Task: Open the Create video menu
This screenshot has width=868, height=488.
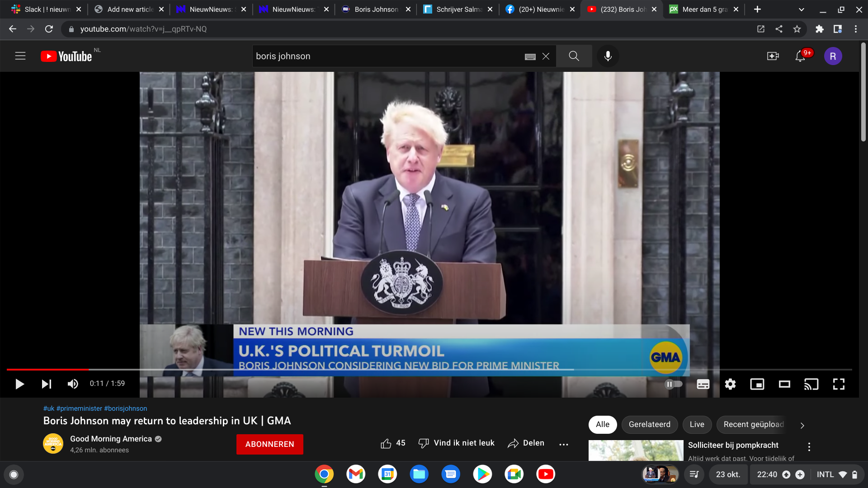Action: click(773, 56)
